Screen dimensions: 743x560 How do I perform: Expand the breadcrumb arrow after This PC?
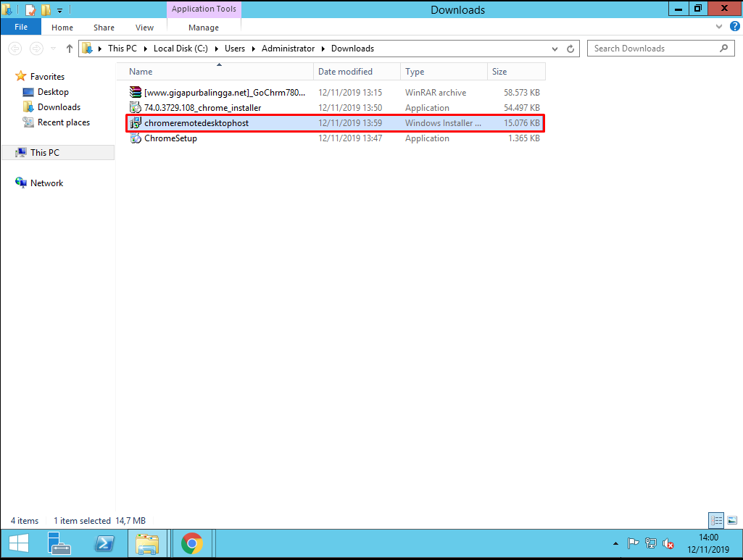tap(146, 49)
